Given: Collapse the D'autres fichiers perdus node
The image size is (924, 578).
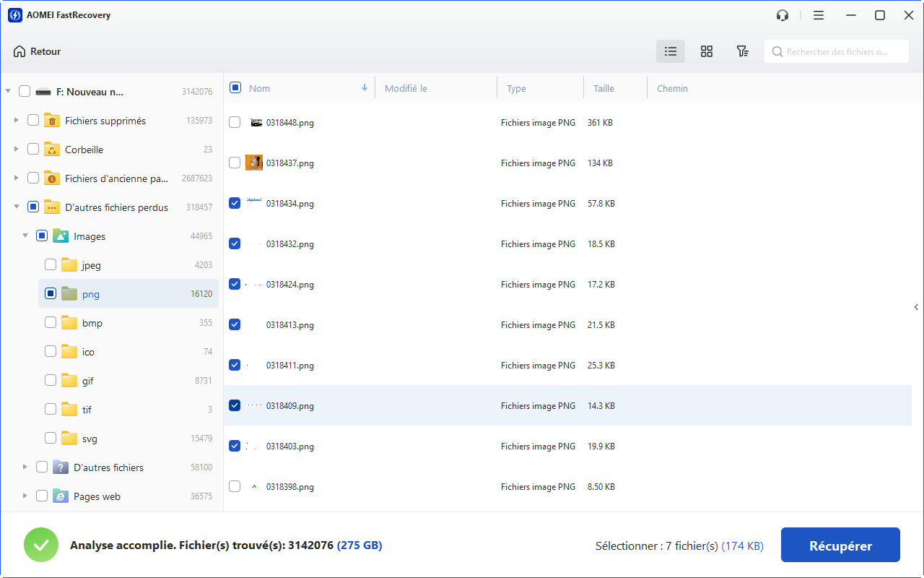Looking at the screenshot, I should tap(17, 207).
